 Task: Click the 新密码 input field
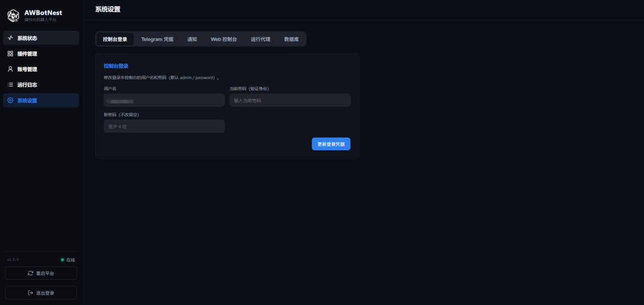click(164, 126)
